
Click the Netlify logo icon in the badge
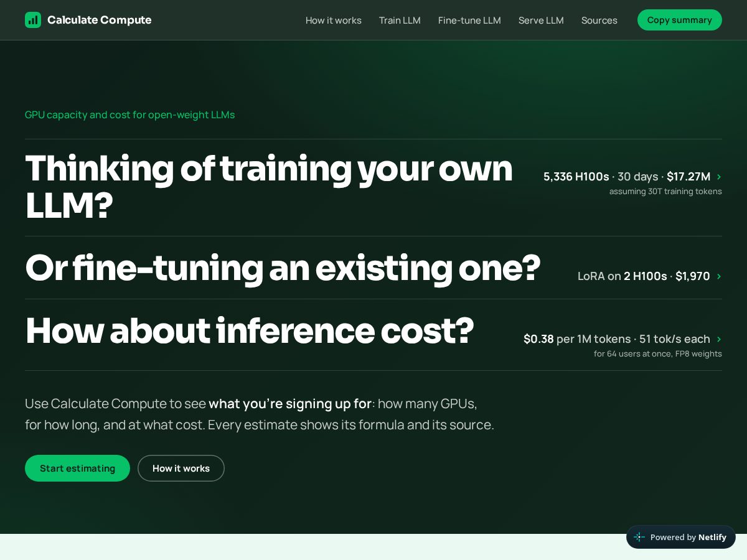[639, 537]
